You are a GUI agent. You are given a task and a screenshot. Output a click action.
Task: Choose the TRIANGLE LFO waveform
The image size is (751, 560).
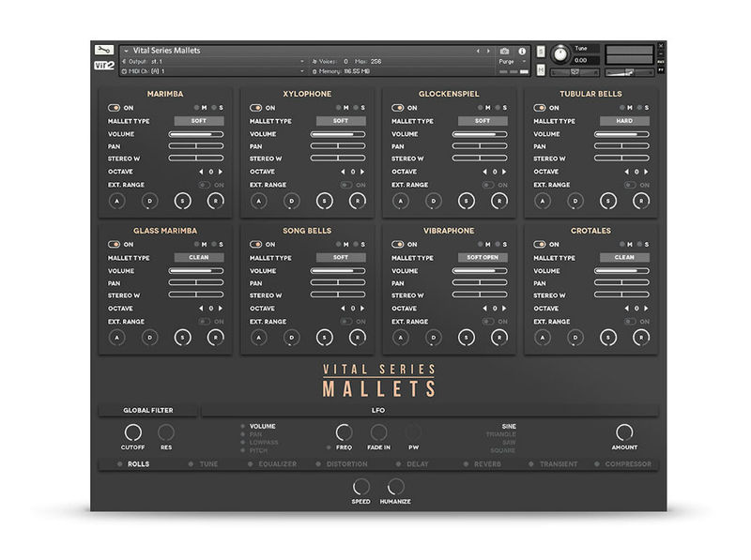pyautogui.click(x=501, y=434)
